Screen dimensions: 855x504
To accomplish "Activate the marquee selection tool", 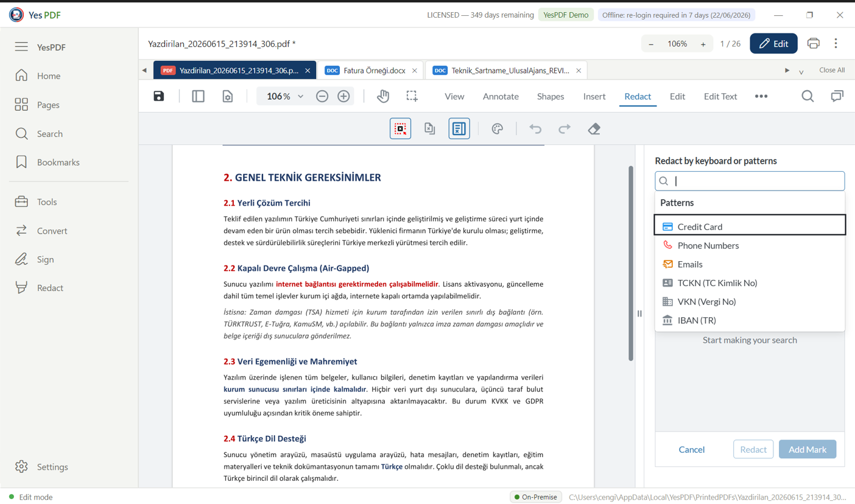I will tap(412, 96).
